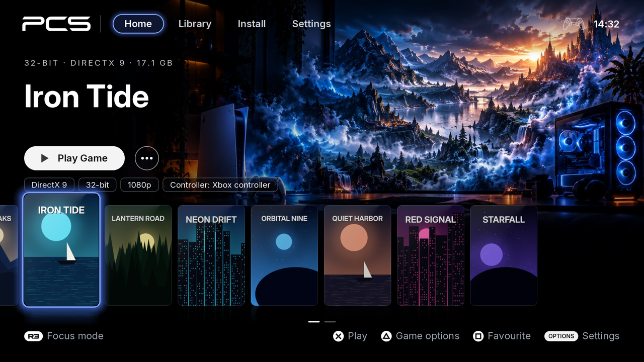Screen dimensions: 644x362
Task: Click the square Favourite icon
Action: click(x=478, y=336)
